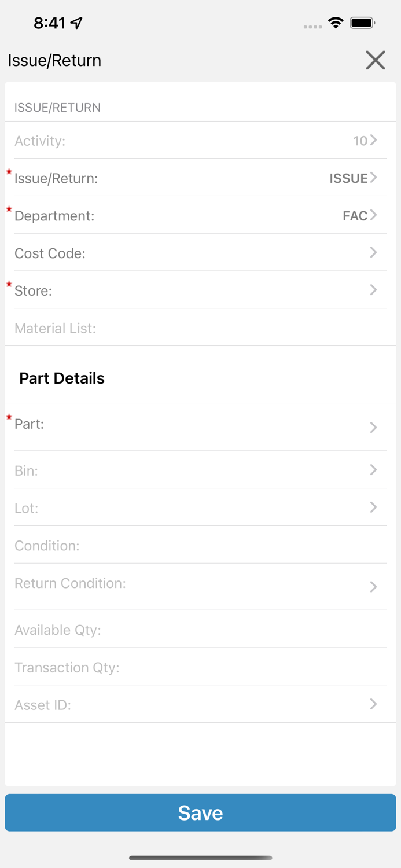Close the Issue/Return form with X icon
Viewport: 401px width, 868px height.
click(376, 60)
